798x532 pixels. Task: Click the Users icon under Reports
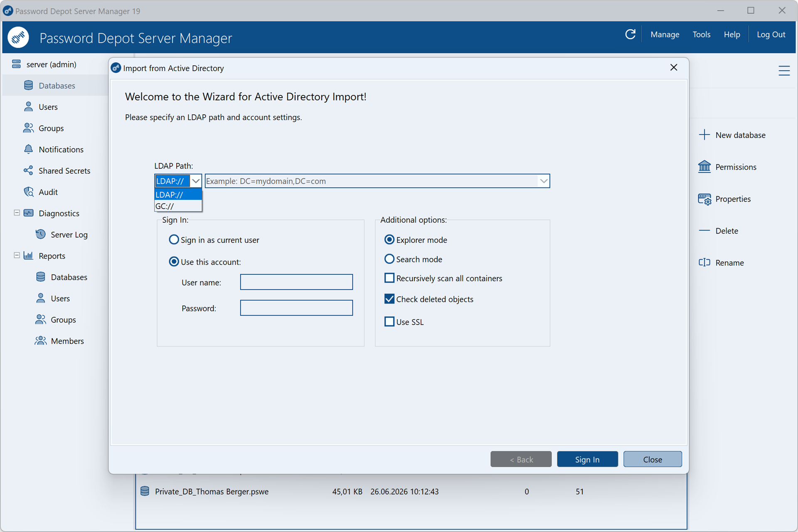coord(40,298)
